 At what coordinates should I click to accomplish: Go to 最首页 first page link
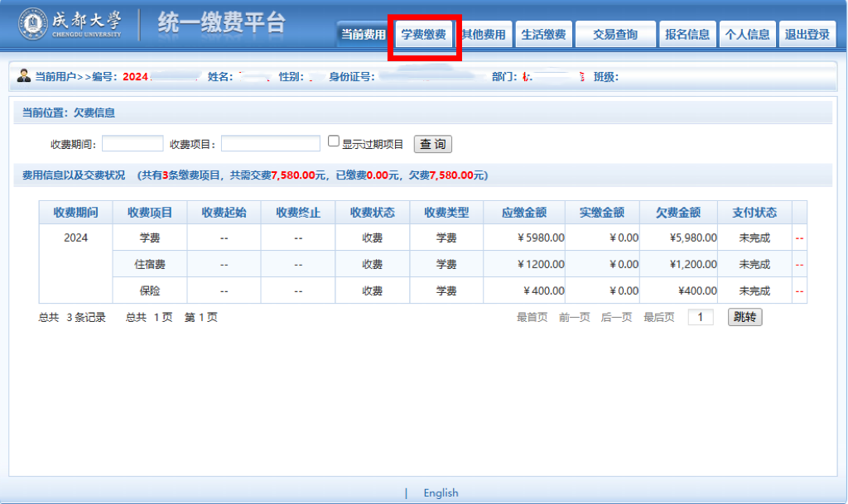[532, 318]
